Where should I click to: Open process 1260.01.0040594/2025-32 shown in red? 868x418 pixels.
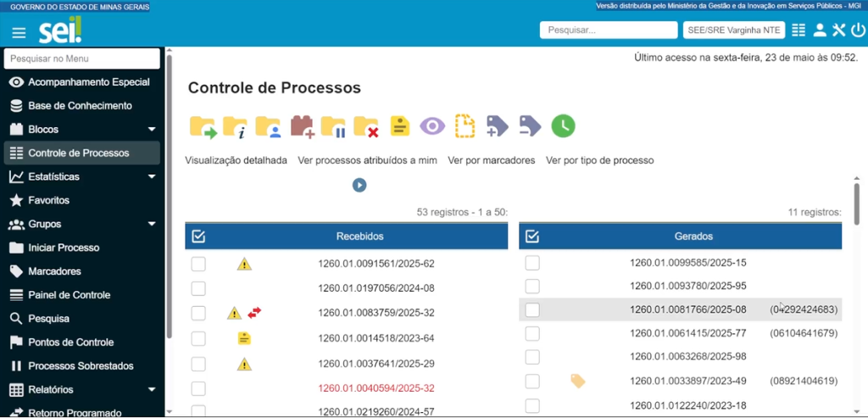click(x=376, y=388)
